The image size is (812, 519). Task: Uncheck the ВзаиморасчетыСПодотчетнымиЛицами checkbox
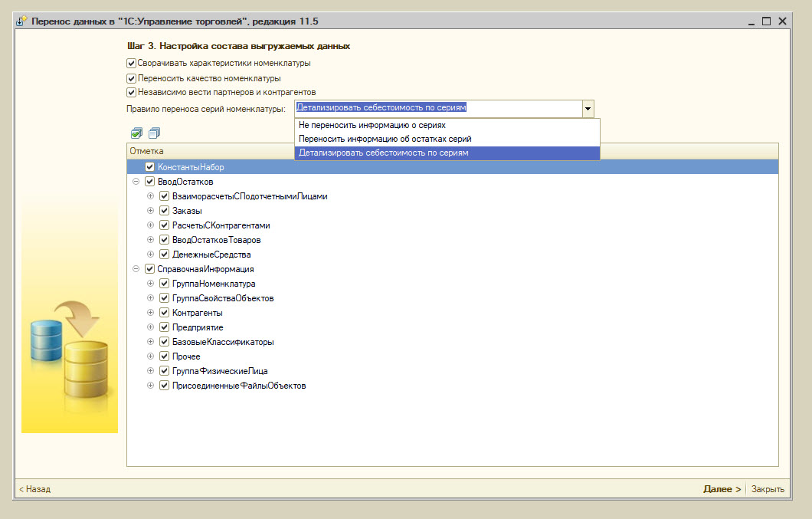click(x=164, y=196)
